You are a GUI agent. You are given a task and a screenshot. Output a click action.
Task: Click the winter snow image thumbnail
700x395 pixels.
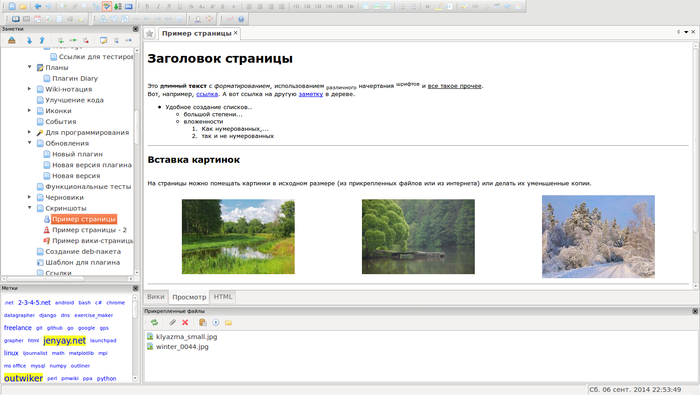(x=598, y=237)
